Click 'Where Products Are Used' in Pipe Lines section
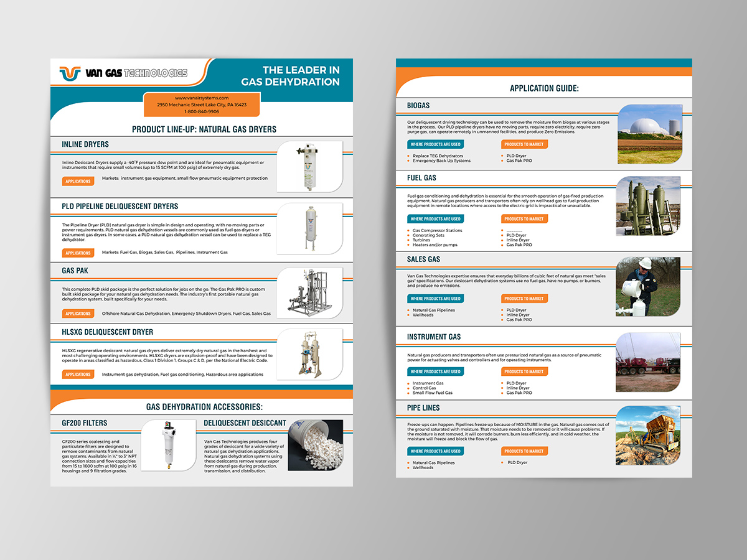 [x=436, y=451]
